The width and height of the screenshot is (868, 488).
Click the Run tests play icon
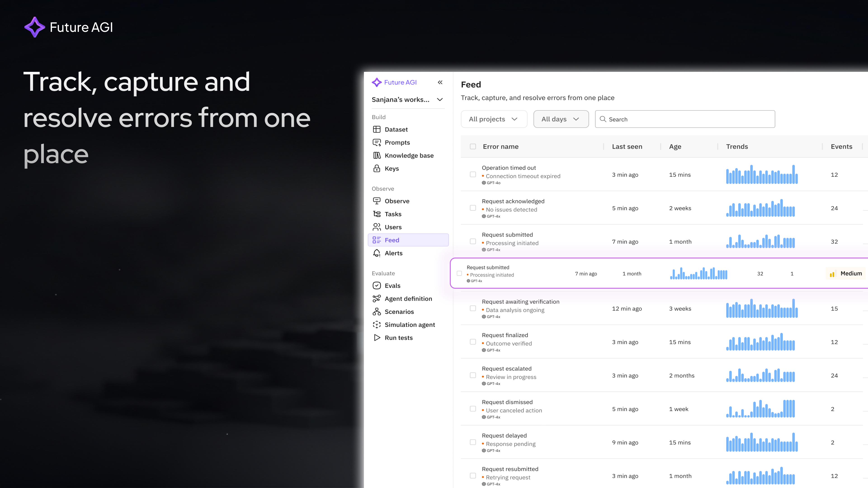[x=377, y=338]
